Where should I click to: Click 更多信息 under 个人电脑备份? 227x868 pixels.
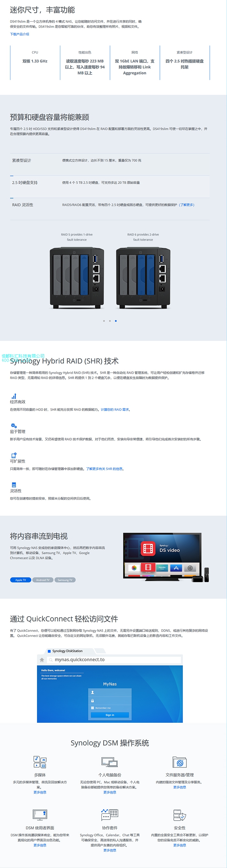110,792
